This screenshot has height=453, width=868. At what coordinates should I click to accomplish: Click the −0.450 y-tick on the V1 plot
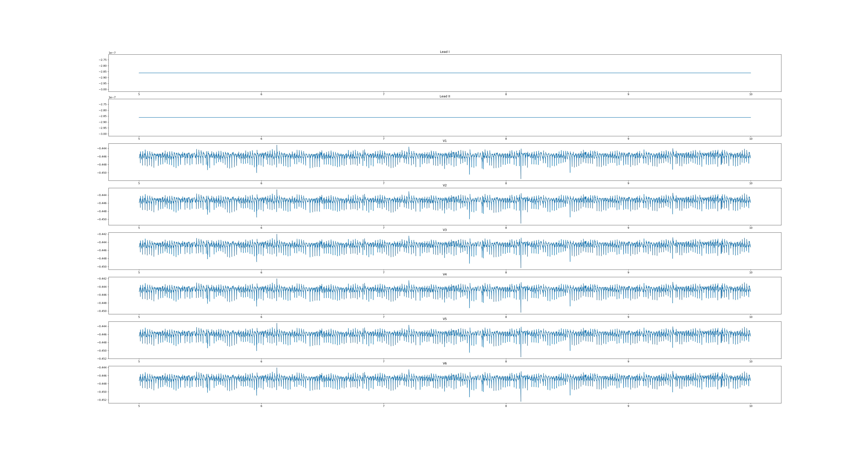tap(102, 173)
